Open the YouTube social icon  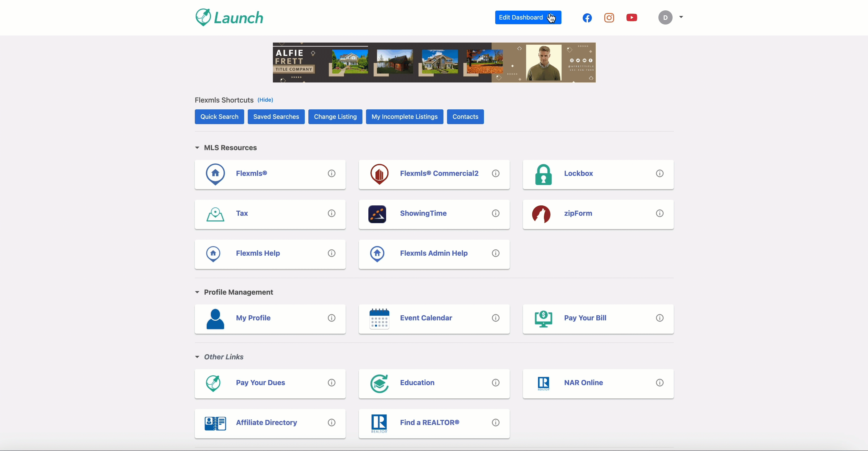click(x=631, y=17)
